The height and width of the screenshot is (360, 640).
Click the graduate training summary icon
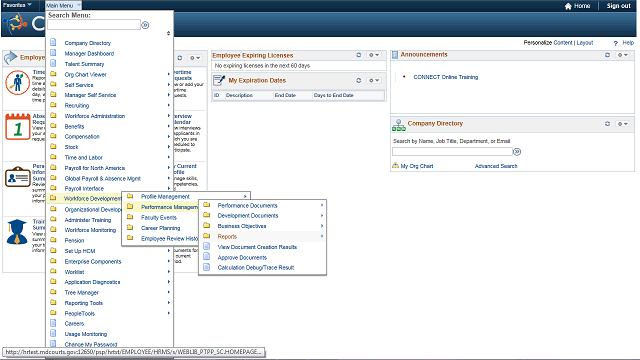(x=17, y=232)
